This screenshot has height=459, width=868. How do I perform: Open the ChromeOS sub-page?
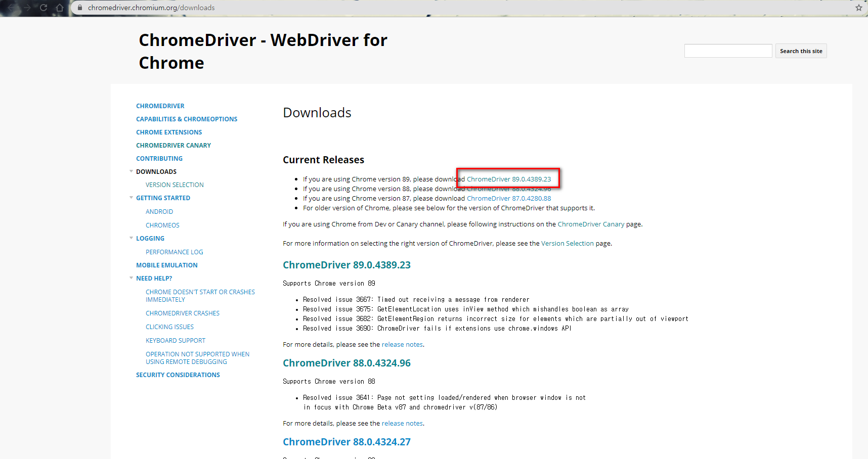(x=162, y=225)
